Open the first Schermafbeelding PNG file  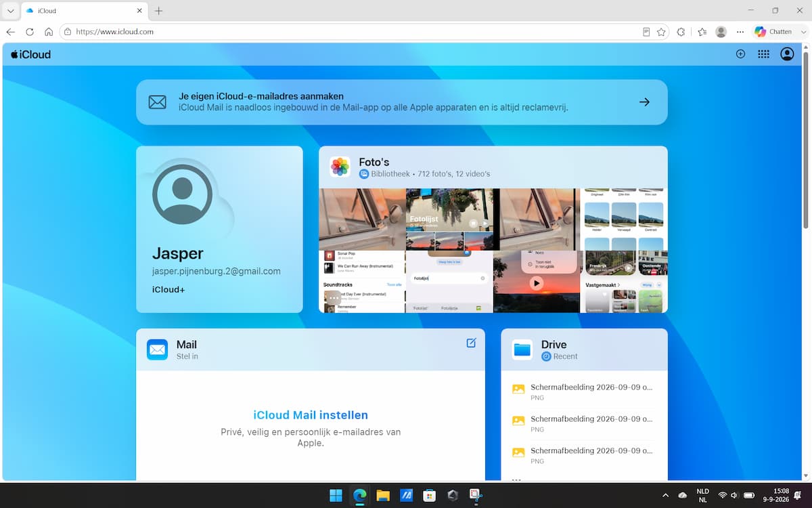[x=584, y=392]
